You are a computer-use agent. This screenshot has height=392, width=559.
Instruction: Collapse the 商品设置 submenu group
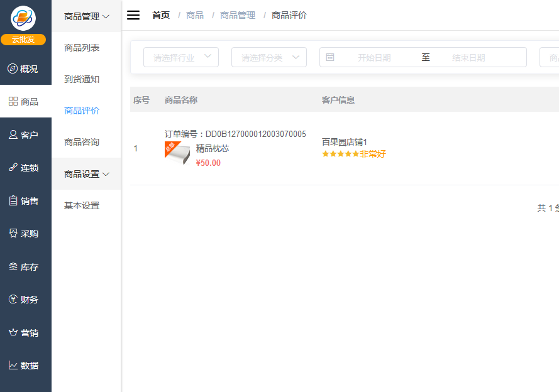click(x=86, y=174)
